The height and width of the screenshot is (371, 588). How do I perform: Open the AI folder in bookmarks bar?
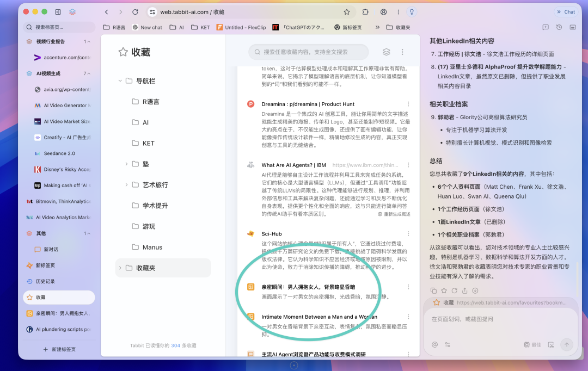tap(176, 27)
